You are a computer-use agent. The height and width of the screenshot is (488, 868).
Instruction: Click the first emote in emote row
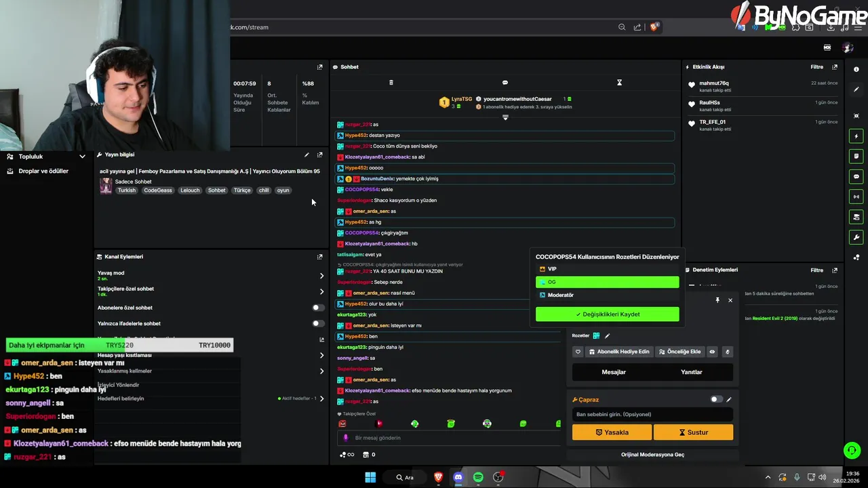point(342,424)
